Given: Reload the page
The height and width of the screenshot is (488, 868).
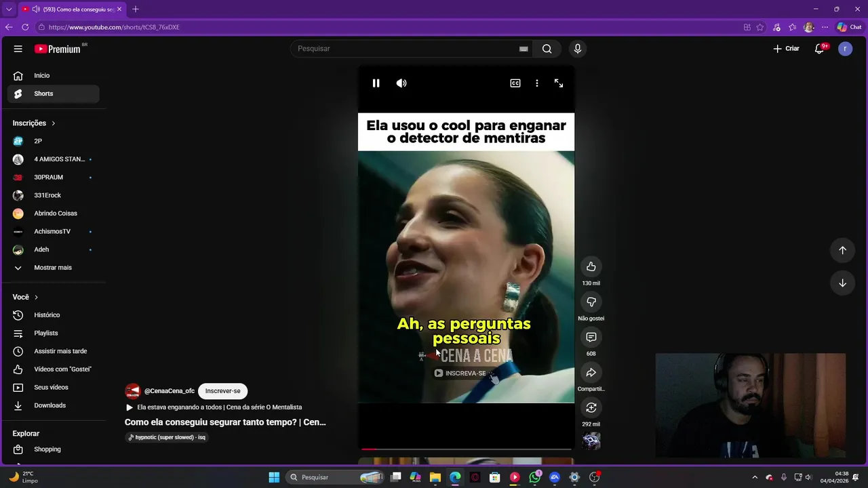Looking at the screenshot, I should click(x=25, y=27).
